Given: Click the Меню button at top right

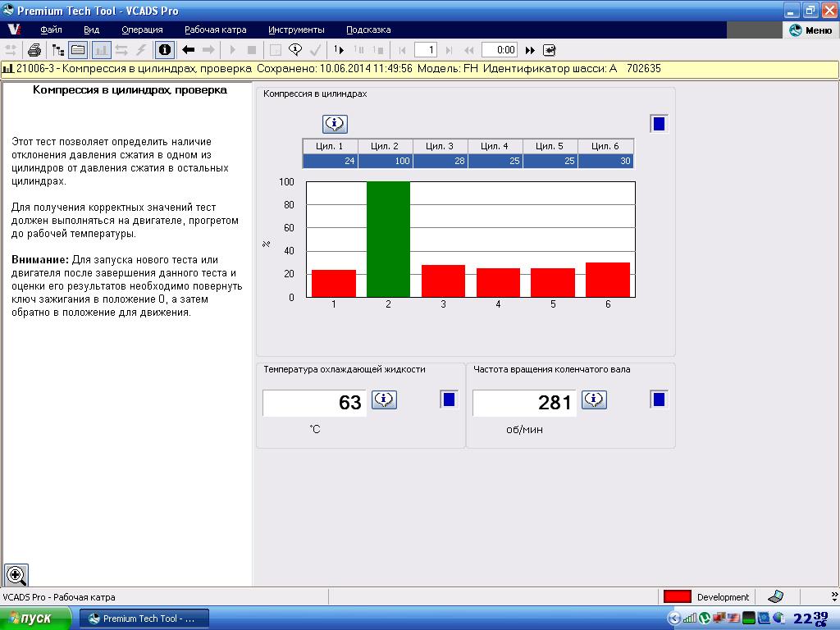Looking at the screenshot, I should [811, 30].
